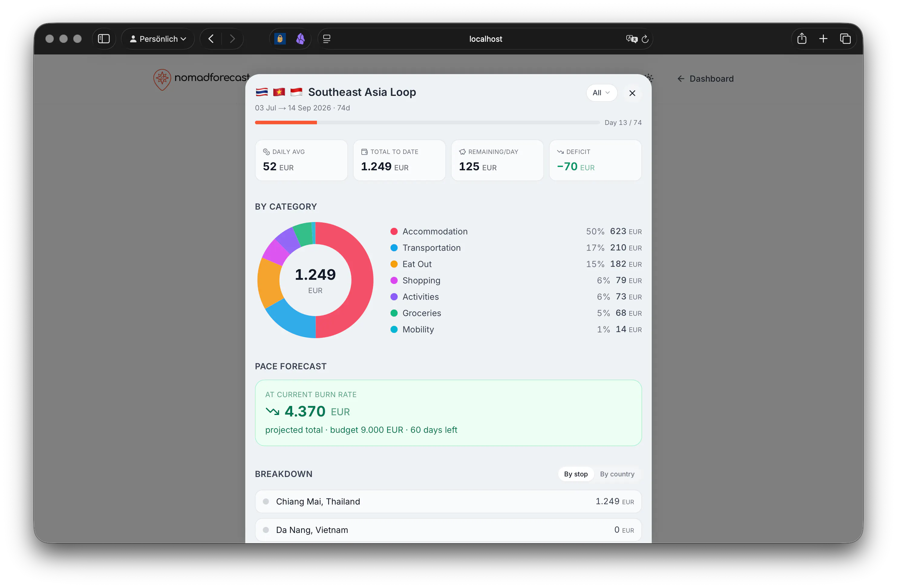Screen dimensions: 897x588
Task: Click the Activities legend row
Action: (x=516, y=297)
